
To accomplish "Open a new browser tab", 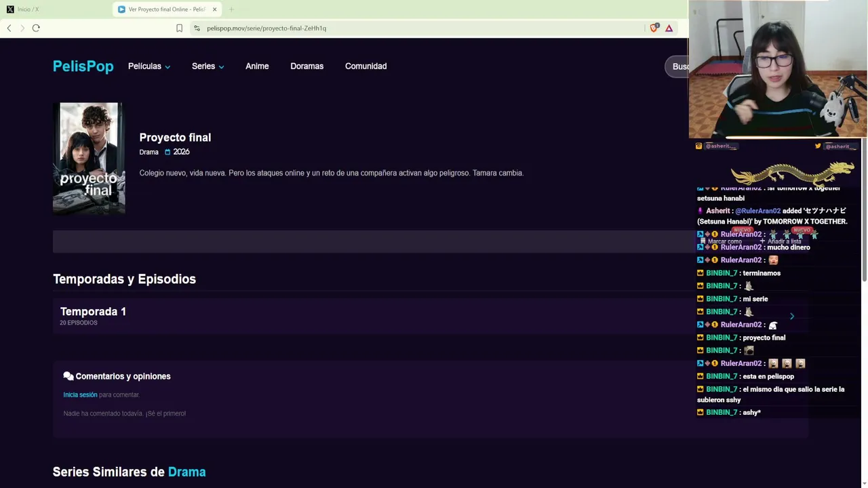I will [x=231, y=9].
